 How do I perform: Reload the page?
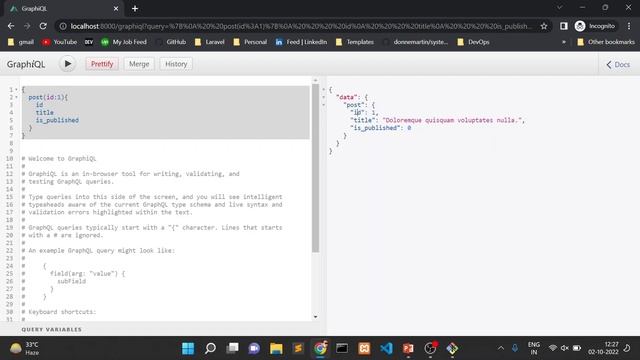pyautogui.click(x=43, y=26)
